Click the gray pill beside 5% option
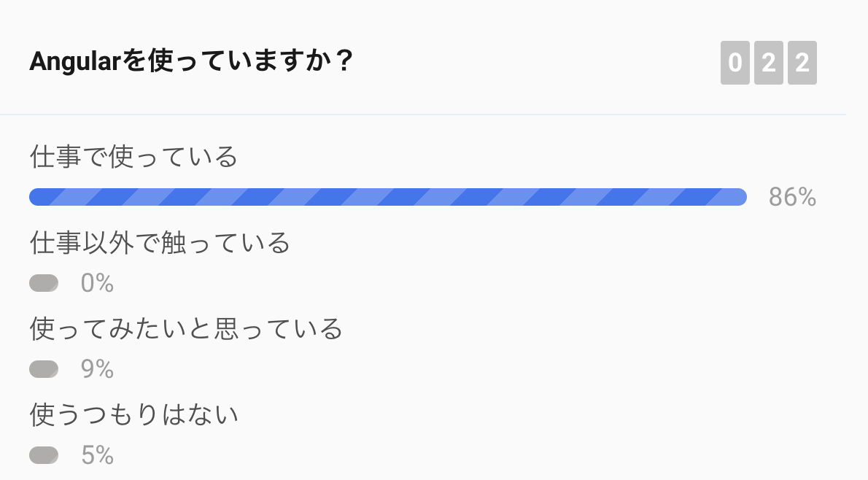 (x=43, y=454)
